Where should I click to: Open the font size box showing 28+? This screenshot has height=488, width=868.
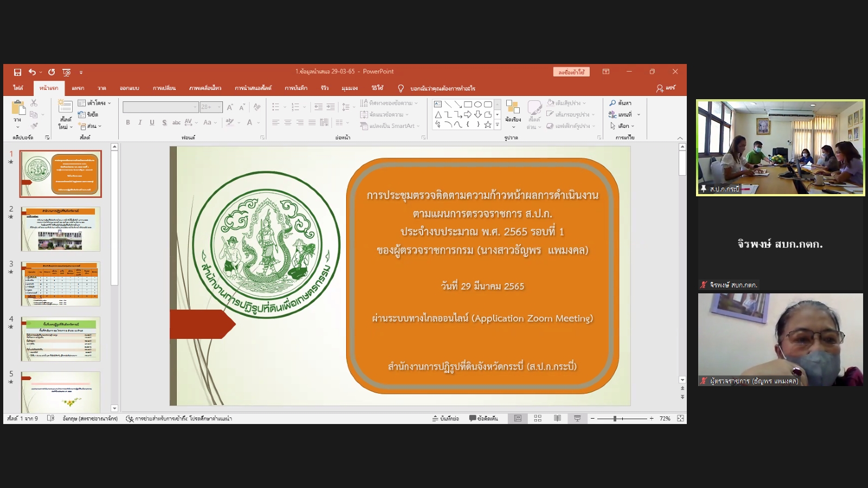click(x=211, y=107)
